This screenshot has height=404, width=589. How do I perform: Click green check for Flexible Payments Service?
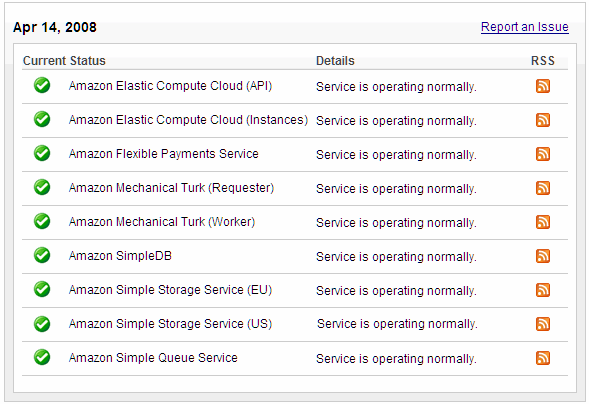[x=42, y=153]
